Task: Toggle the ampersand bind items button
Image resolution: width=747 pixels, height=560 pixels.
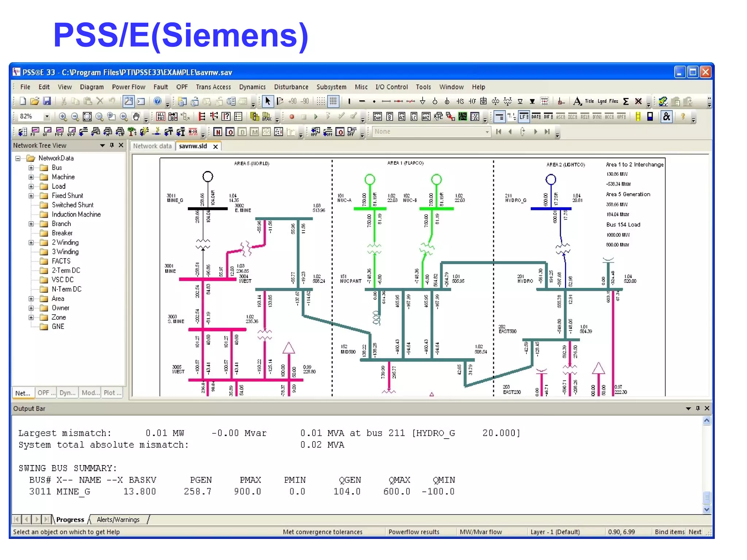Action: pos(666,117)
